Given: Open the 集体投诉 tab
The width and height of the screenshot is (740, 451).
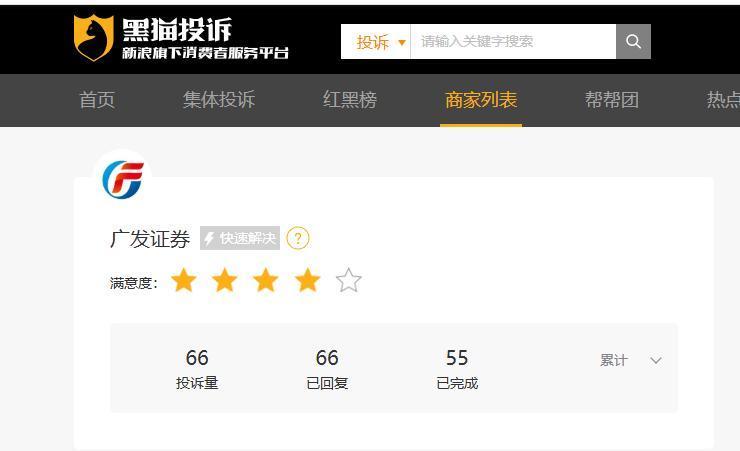Looking at the screenshot, I should [x=219, y=100].
